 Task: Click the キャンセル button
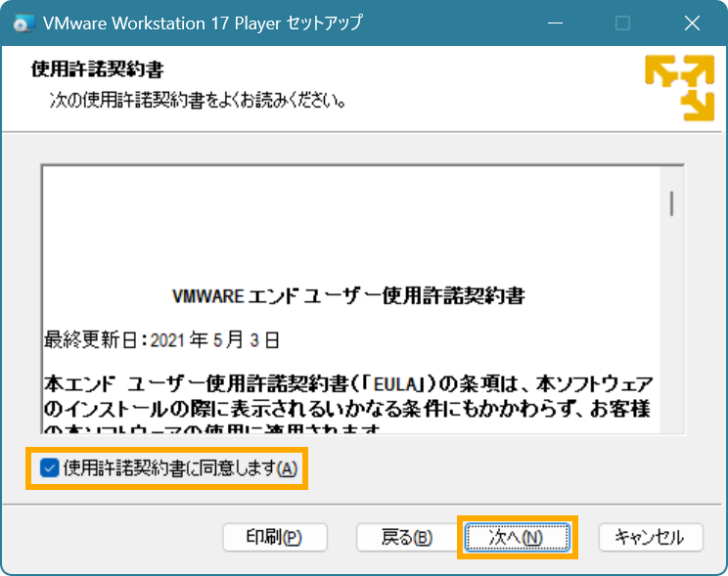click(651, 538)
